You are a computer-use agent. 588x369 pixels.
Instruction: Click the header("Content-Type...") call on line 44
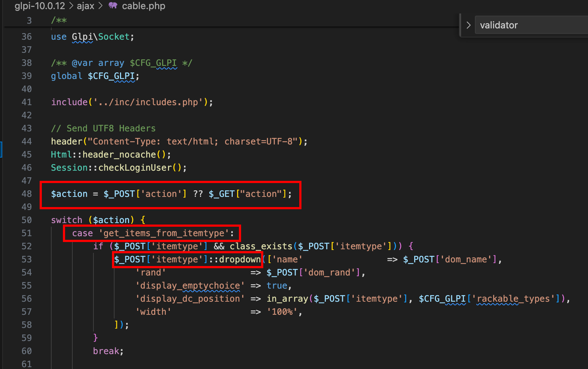pos(179,142)
